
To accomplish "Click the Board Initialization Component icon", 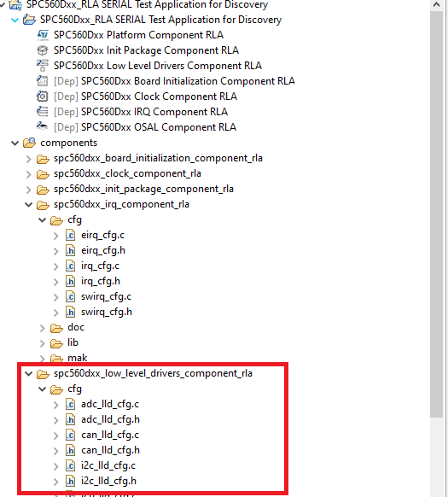I will (x=43, y=81).
